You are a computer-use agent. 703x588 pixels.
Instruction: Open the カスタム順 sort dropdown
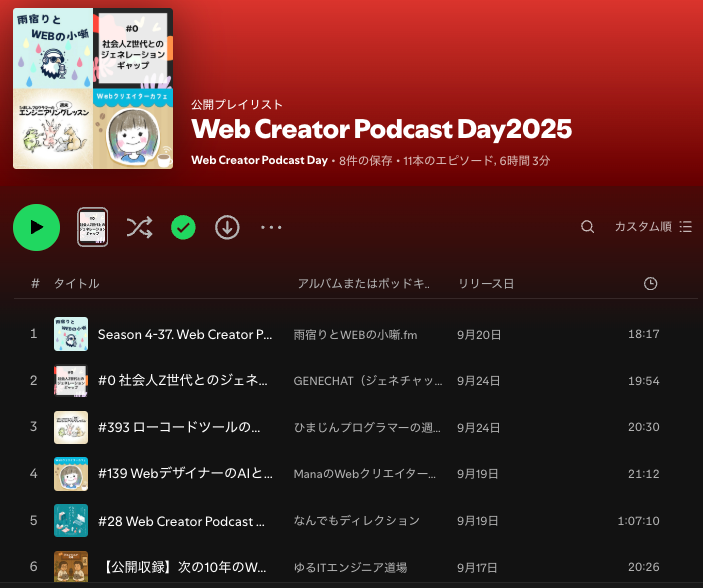pyautogui.click(x=653, y=226)
